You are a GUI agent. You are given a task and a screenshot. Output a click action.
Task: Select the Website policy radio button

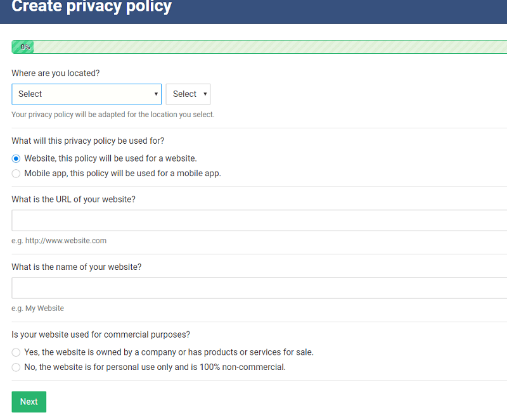16,158
